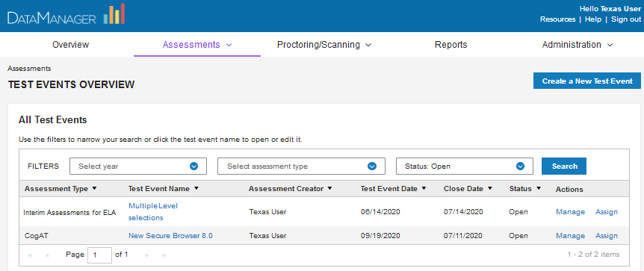
Task: Click the page number input field
Action: [x=101, y=255]
